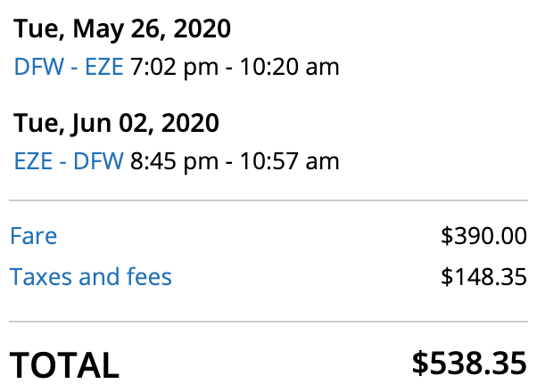Select the $148.35 taxes amount

pos(483,277)
